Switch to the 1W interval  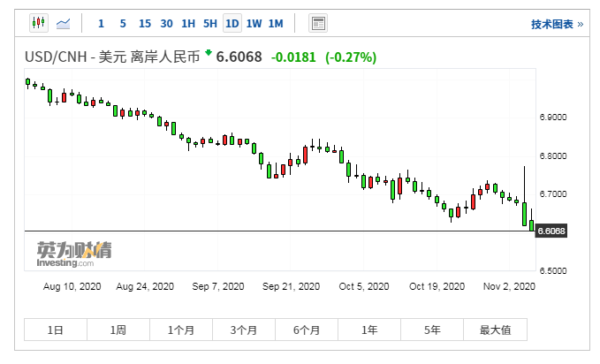[254, 23]
